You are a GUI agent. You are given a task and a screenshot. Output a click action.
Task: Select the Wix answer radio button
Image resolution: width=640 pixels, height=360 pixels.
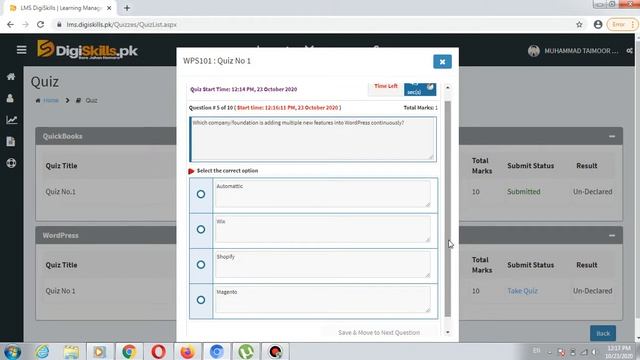pos(201,229)
